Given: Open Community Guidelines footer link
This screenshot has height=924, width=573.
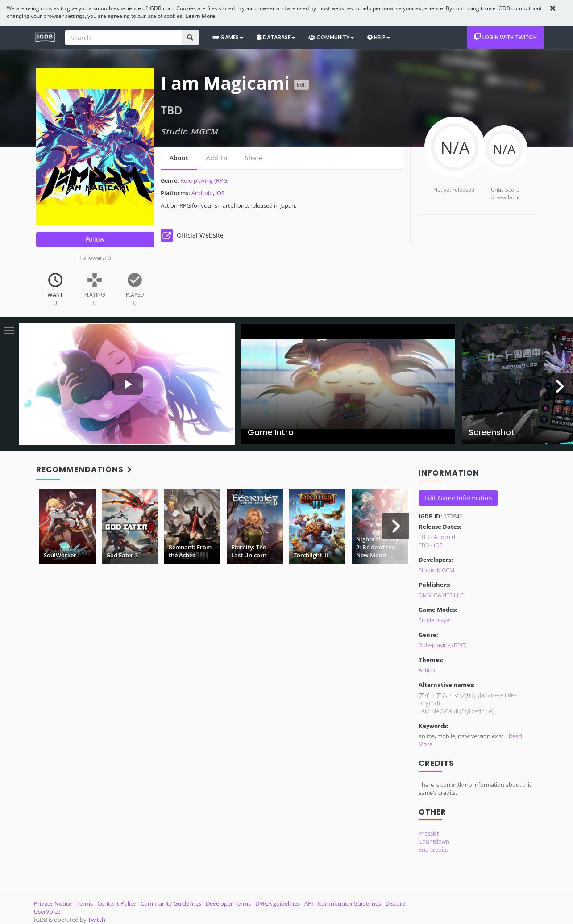Looking at the screenshot, I should pyautogui.click(x=171, y=903).
